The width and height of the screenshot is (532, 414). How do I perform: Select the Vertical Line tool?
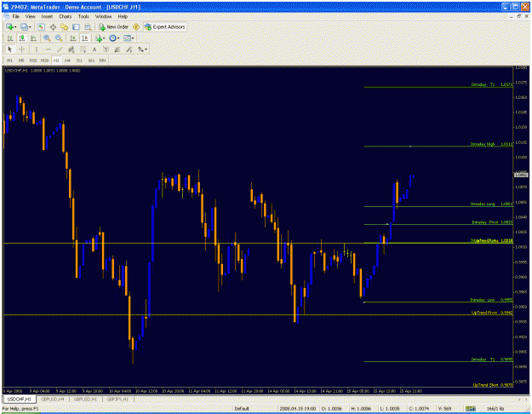[37, 49]
